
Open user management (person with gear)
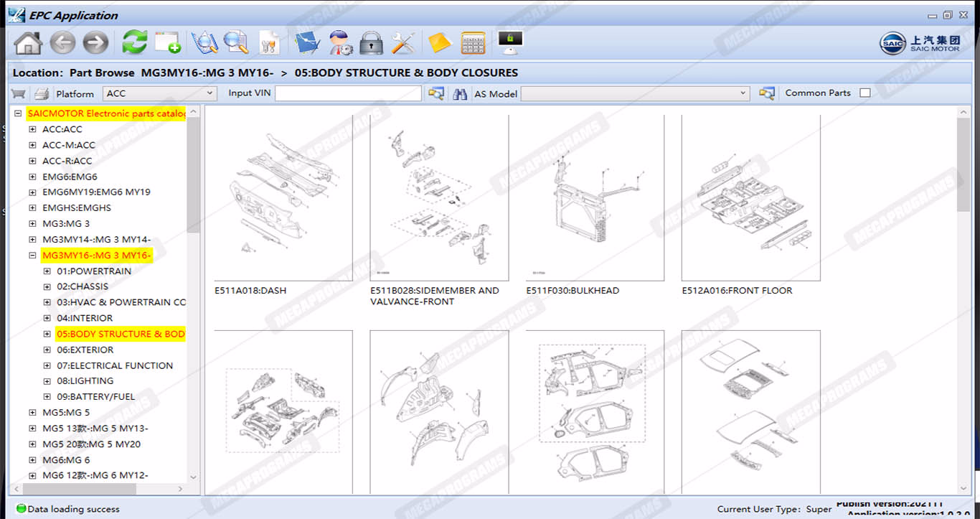point(340,42)
